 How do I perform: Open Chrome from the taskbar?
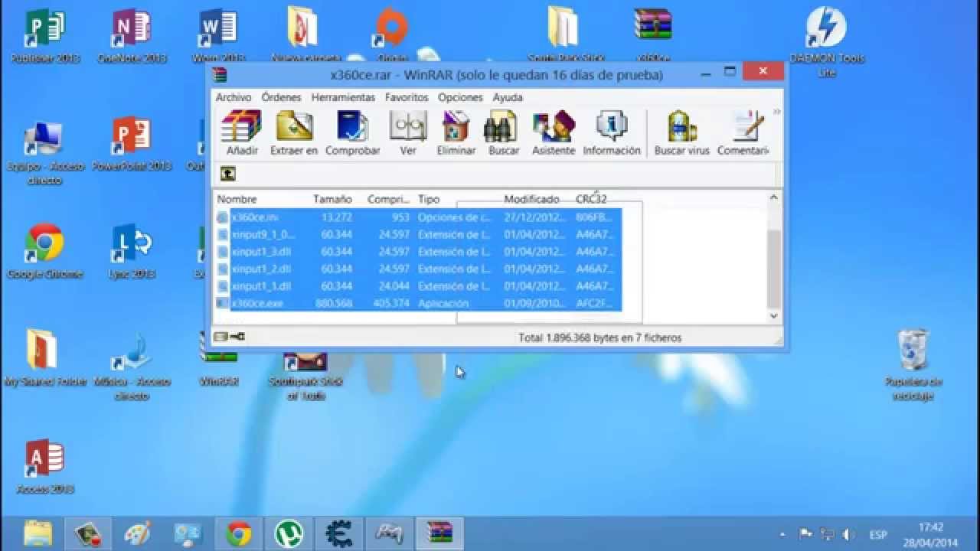point(239,533)
